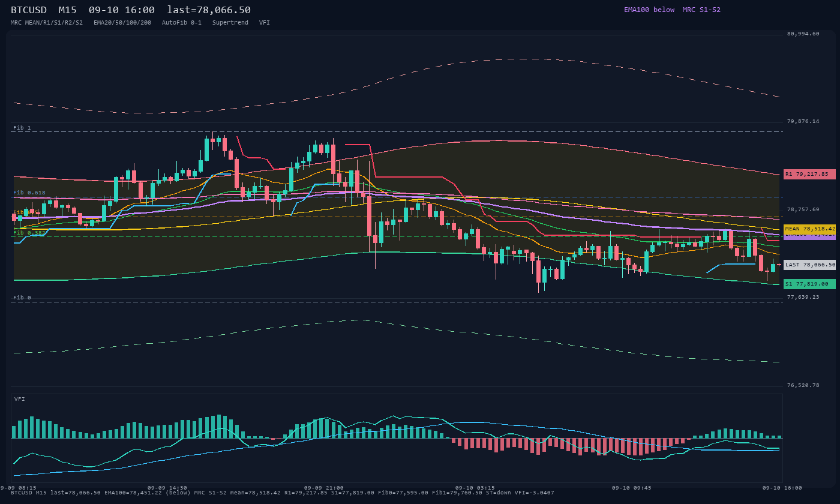
Task: Click the 09-10 09:45 time axis label
Action: 632,488
